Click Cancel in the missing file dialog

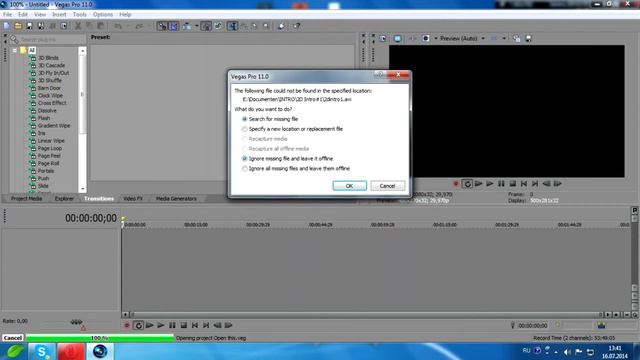tap(388, 186)
